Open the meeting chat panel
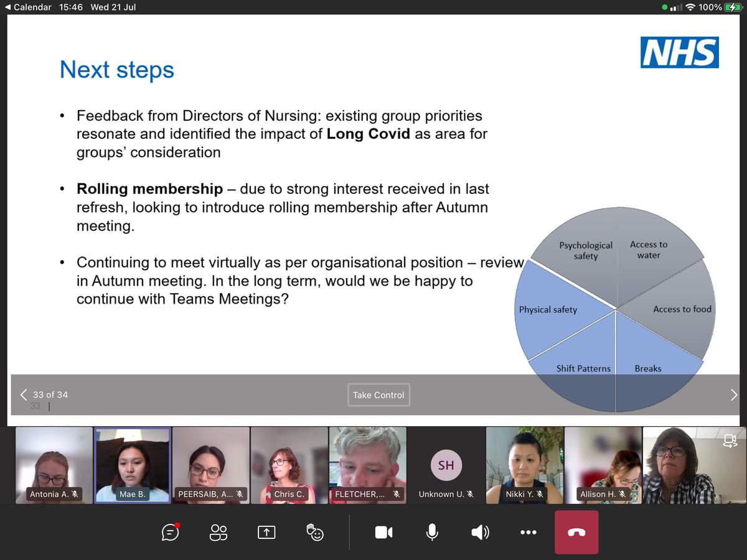The width and height of the screenshot is (747, 560). pyautogui.click(x=170, y=533)
